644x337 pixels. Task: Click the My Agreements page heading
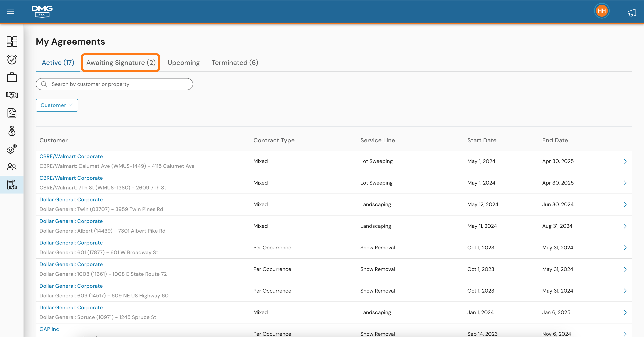tap(71, 42)
